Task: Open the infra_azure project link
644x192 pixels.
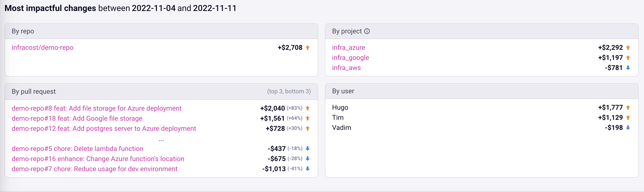Action: click(349, 47)
